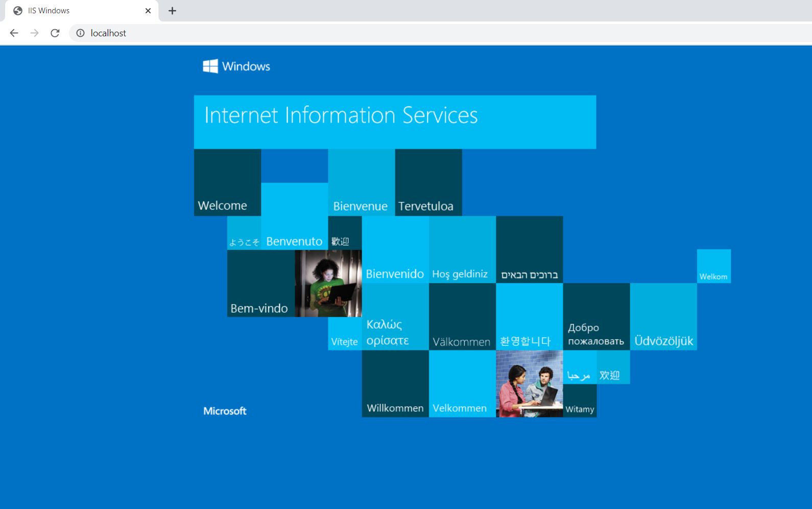The height and width of the screenshot is (509, 812).
Task: Go back to the previous page
Action: [14, 33]
